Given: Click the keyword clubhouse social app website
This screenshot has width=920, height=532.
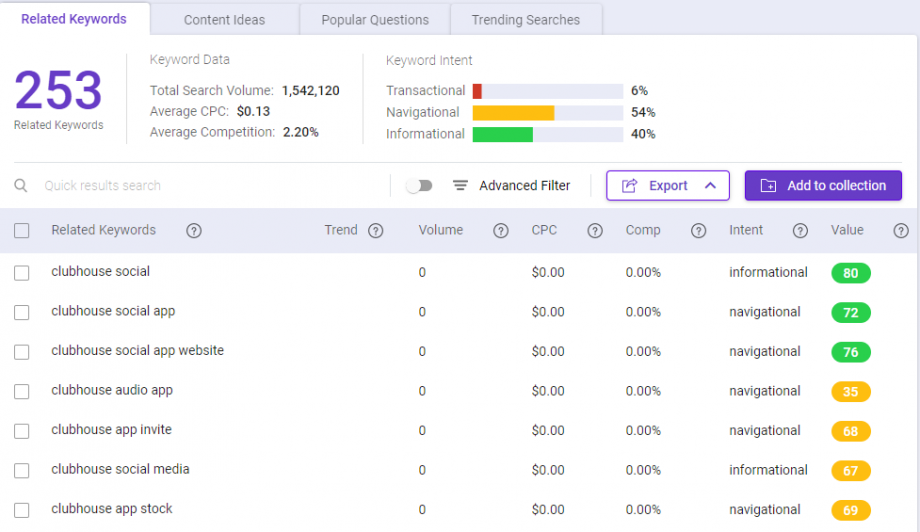Looking at the screenshot, I should click(x=137, y=351).
